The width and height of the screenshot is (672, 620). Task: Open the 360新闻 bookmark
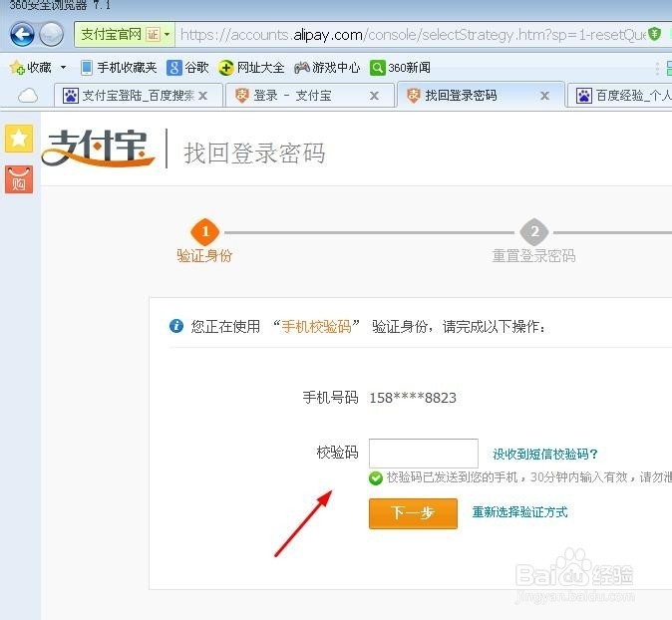pyautogui.click(x=400, y=67)
